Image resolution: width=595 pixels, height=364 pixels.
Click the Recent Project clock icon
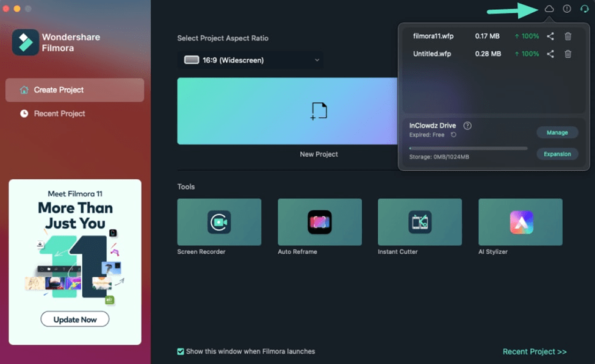[24, 113]
